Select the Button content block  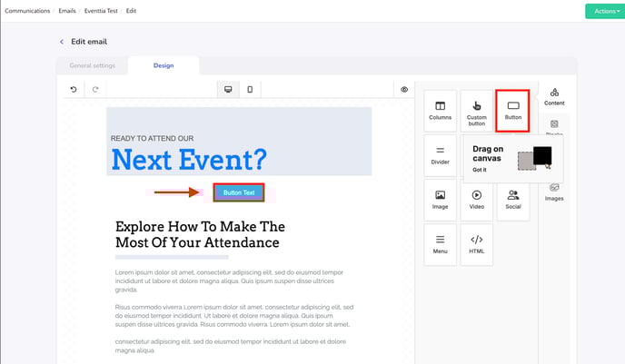(x=513, y=111)
